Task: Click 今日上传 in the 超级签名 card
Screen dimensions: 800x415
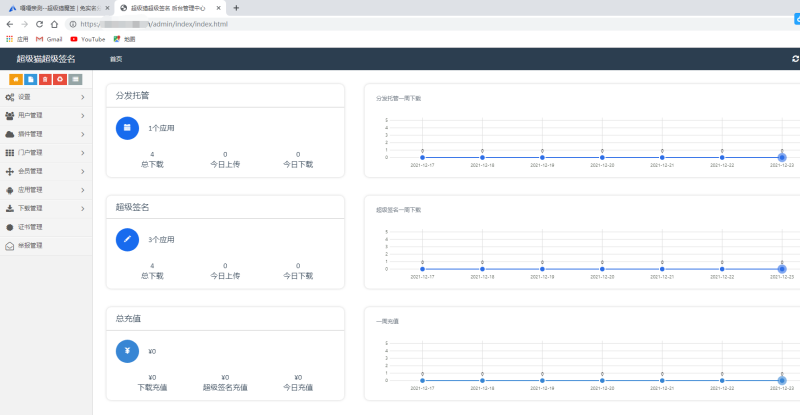Action: tap(225, 276)
